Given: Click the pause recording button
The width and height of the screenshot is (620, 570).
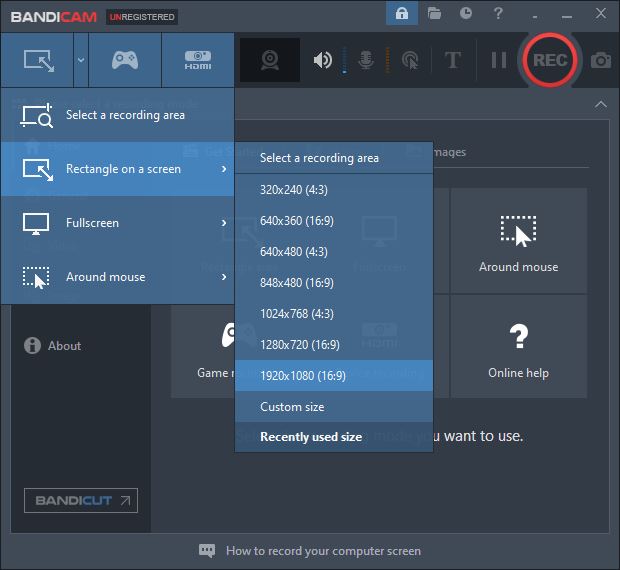Looking at the screenshot, I should [x=499, y=60].
